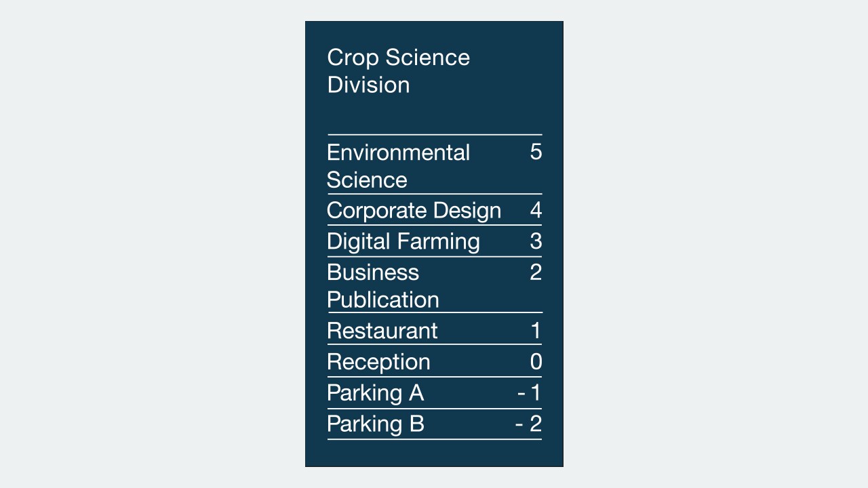Pick ground floor number 0
The image size is (868, 488).
(x=536, y=362)
